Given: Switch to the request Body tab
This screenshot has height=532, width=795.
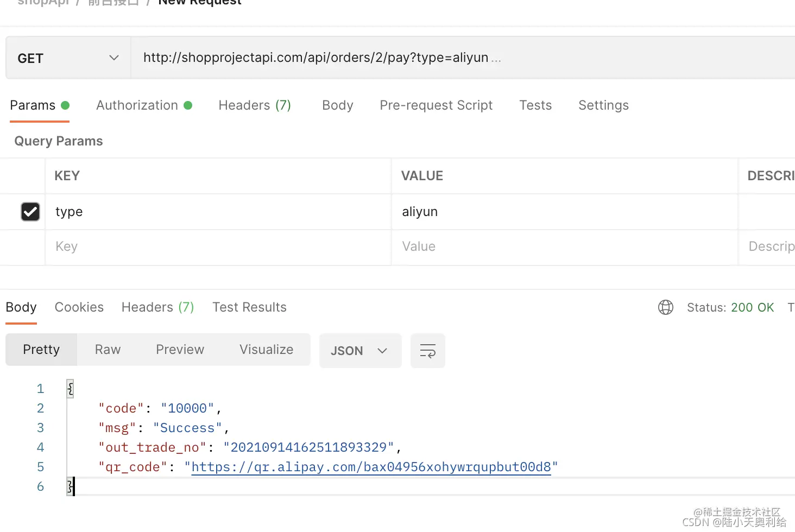Looking at the screenshot, I should tap(338, 105).
